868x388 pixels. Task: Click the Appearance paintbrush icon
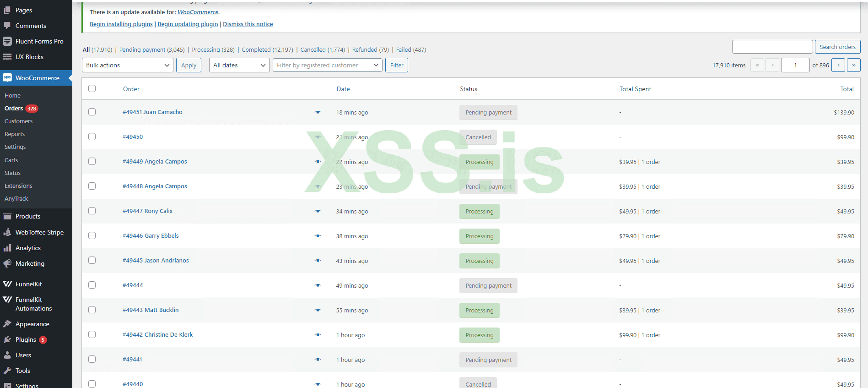point(7,324)
